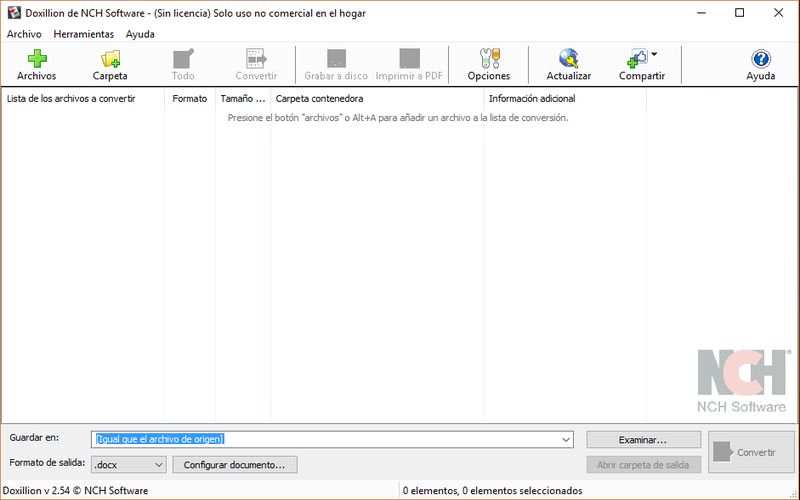The height and width of the screenshot is (500, 800).
Task: Open the Formato de salida .docx dropdown
Action: click(129, 465)
